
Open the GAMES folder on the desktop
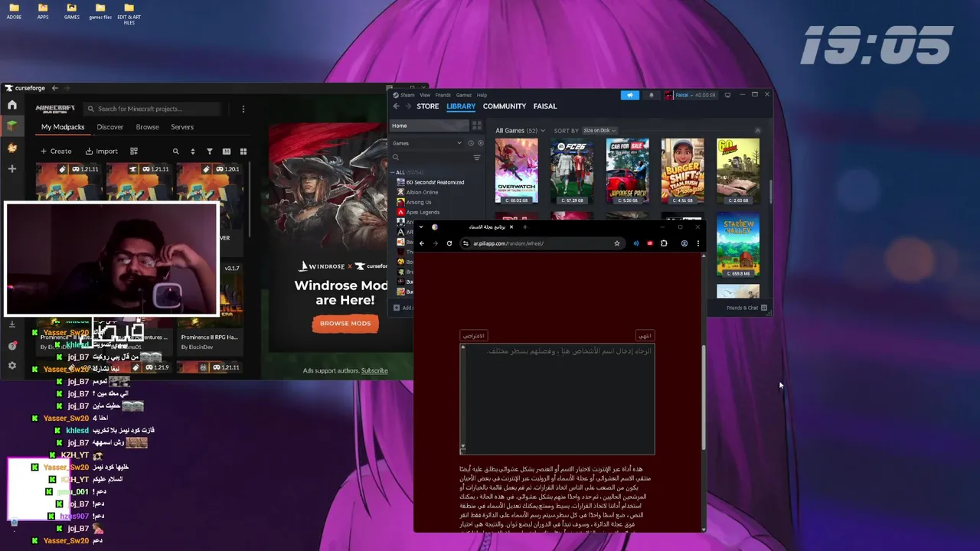point(71,11)
